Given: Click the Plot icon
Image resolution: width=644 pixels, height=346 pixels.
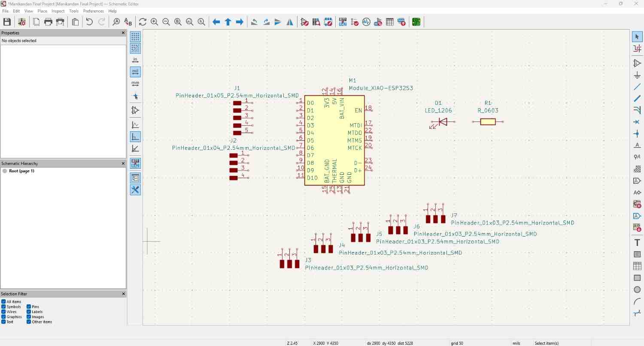Looking at the screenshot, I should click(60, 22).
